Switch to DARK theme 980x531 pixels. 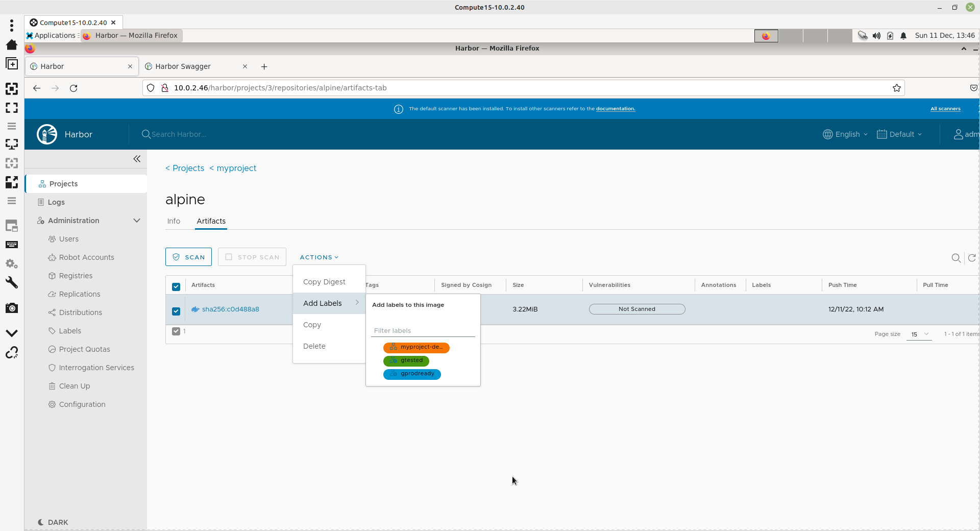tap(53, 522)
